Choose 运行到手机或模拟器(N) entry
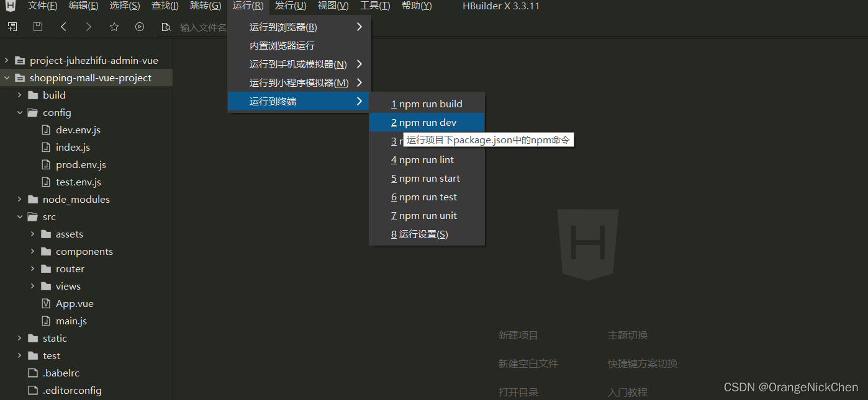Screen dimensions: 868x400 click(x=299, y=64)
